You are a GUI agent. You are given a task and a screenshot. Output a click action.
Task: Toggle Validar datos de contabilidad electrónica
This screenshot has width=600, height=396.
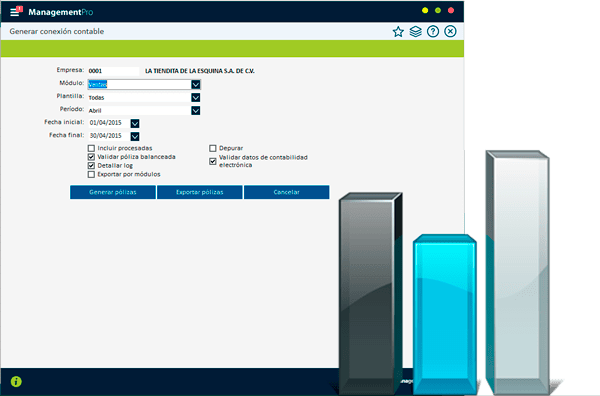point(213,161)
